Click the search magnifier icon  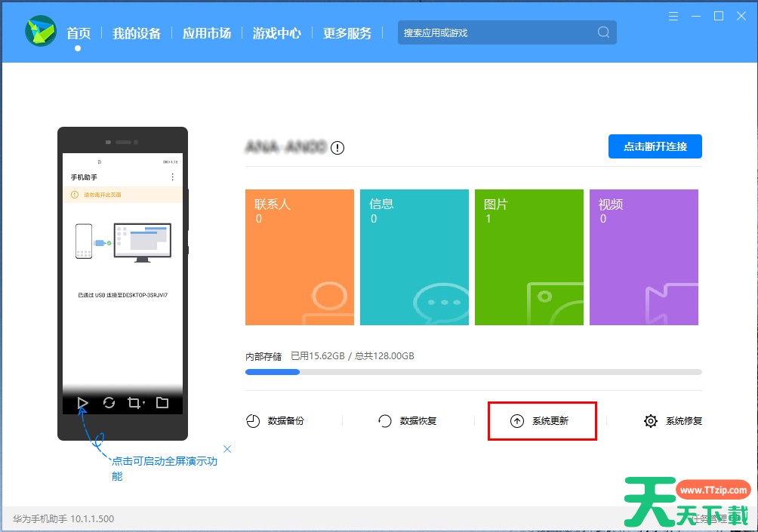click(x=603, y=32)
